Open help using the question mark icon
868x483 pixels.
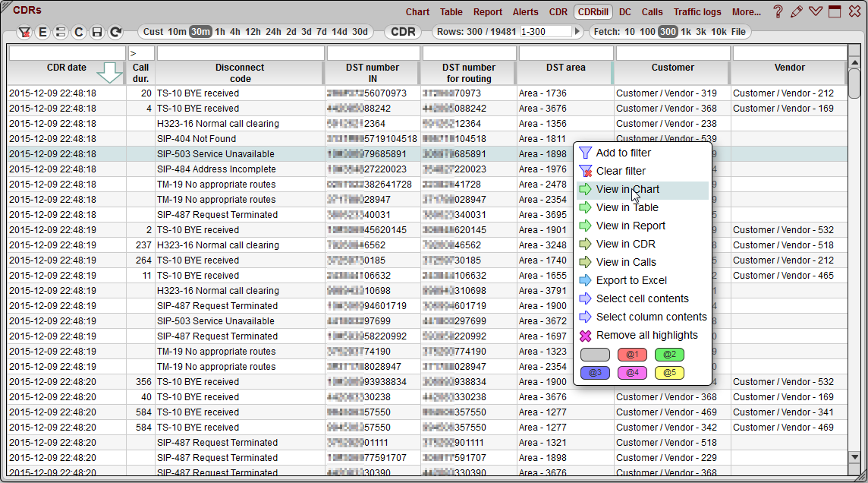pos(778,11)
